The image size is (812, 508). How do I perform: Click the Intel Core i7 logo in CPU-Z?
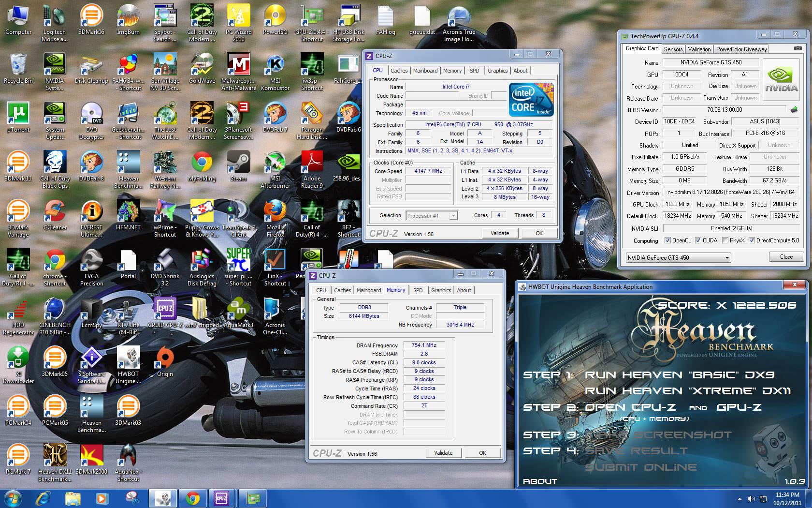(531, 99)
